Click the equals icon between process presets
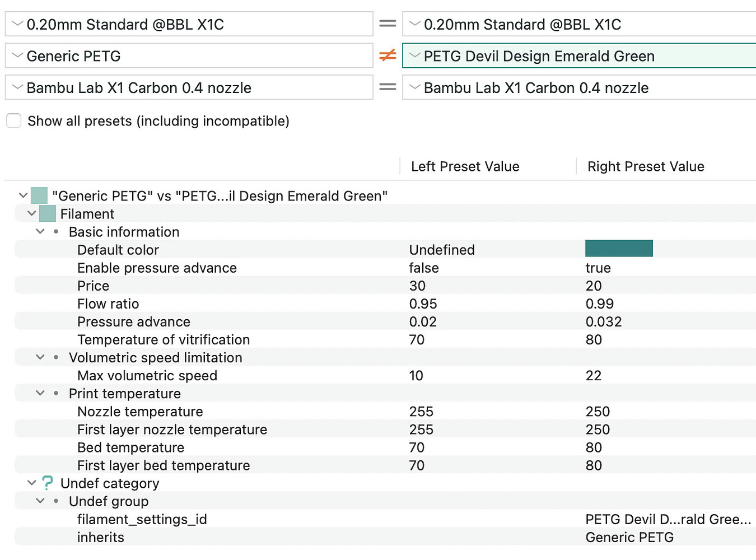The height and width of the screenshot is (560, 756). tap(388, 24)
